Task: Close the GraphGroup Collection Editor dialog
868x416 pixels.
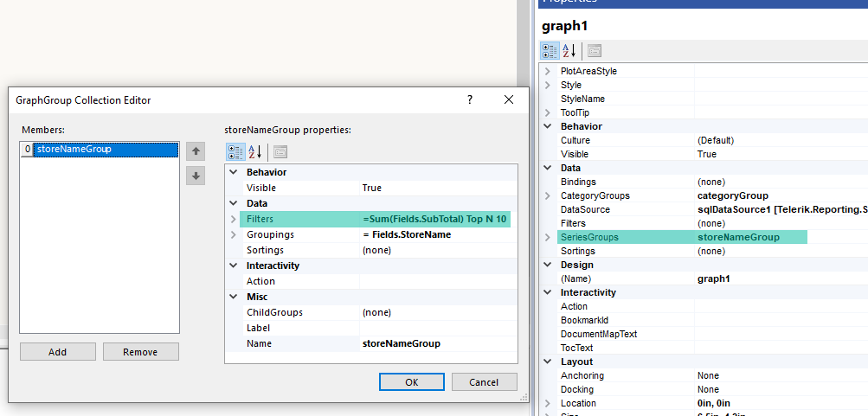Action: tap(509, 100)
